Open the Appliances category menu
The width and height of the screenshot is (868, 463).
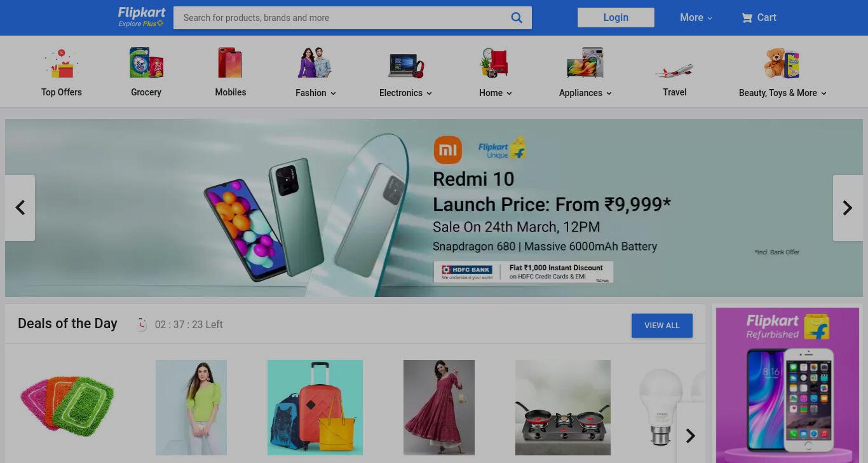pos(585,93)
